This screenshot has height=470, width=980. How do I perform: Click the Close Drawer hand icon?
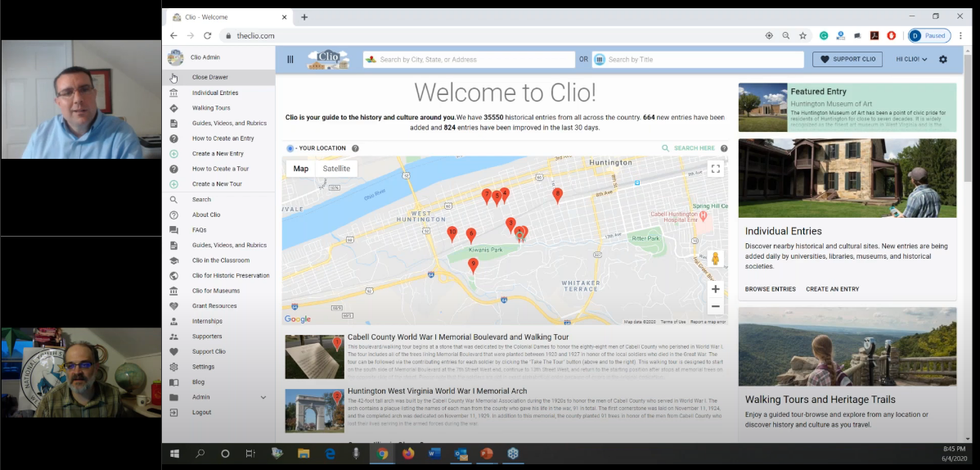coord(173,78)
